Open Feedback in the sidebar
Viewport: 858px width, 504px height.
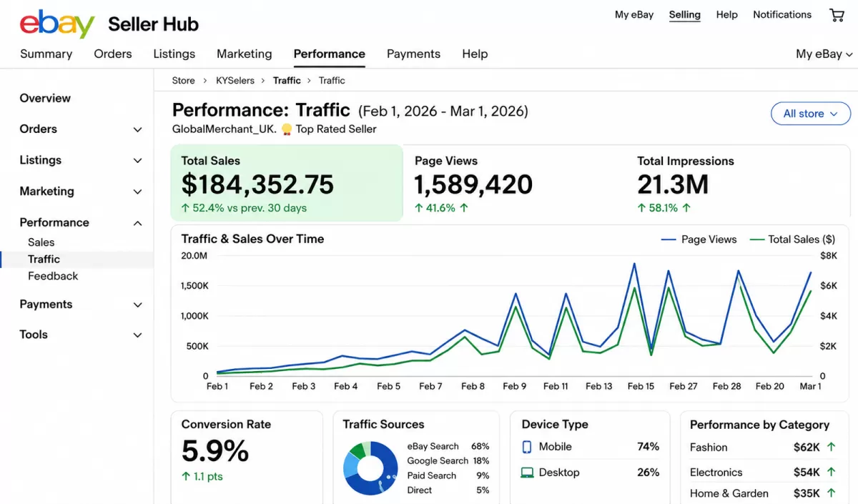[53, 276]
